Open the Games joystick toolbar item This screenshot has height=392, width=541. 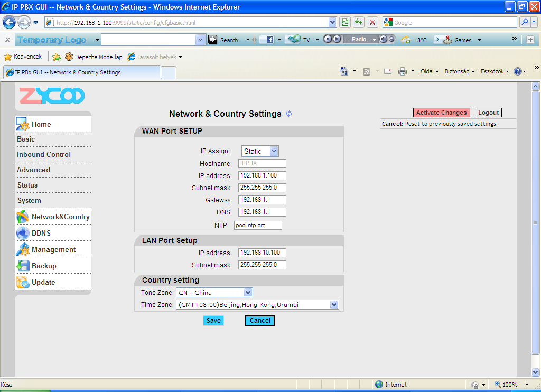pyautogui.click(x=447, y=40)
